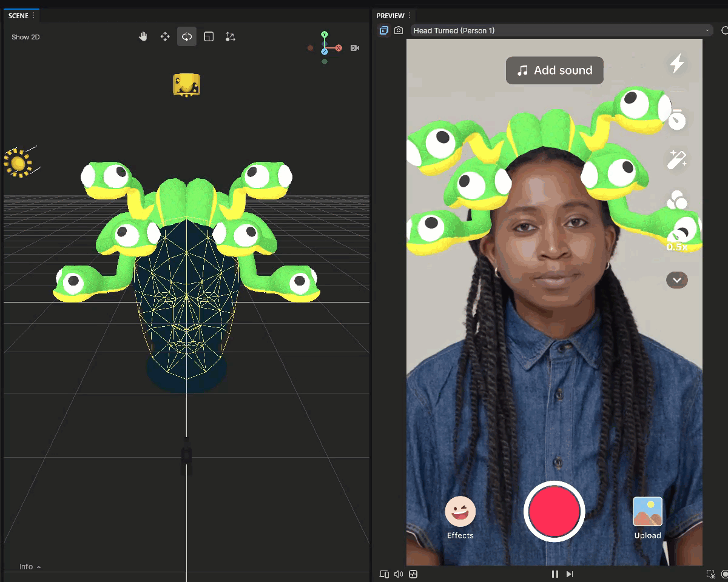This screenshot has width=728, height=582.
Task: Select the Scale tool in Scene toolbar
Action: click(x=209, y=37)
